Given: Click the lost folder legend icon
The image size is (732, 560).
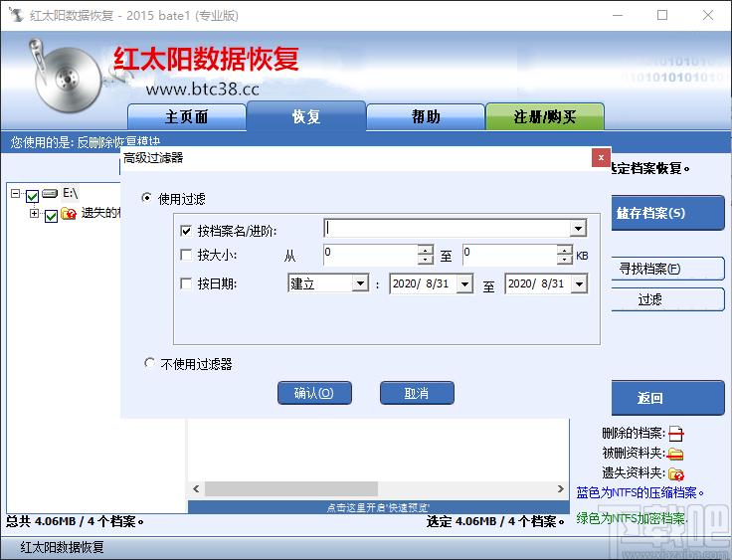Looking at the screenshot, I should (675, 474).
